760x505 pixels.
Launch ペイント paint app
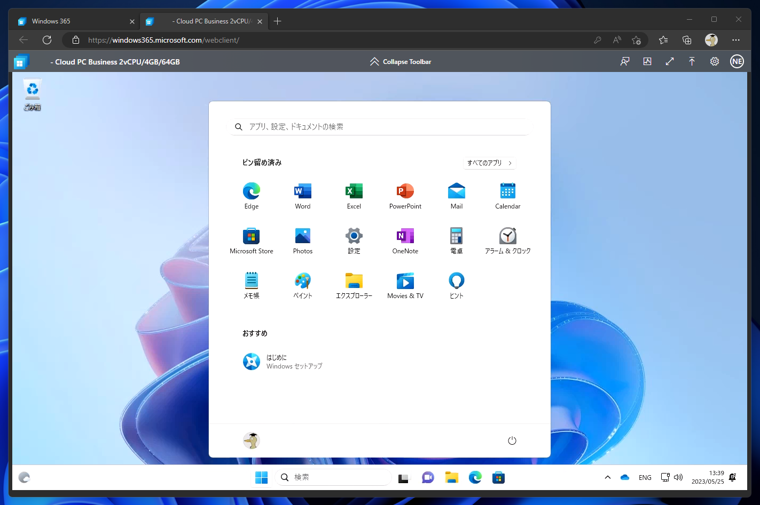302,285
